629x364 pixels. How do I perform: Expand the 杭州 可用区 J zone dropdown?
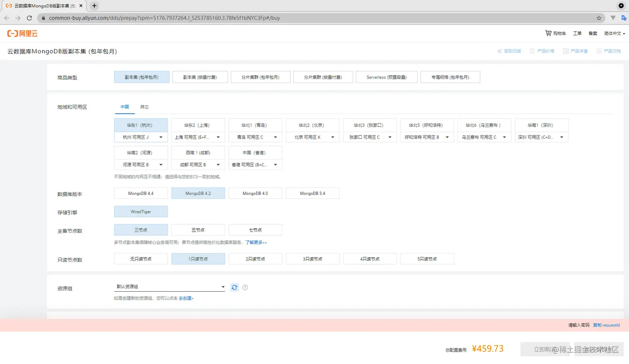point(141,137)
